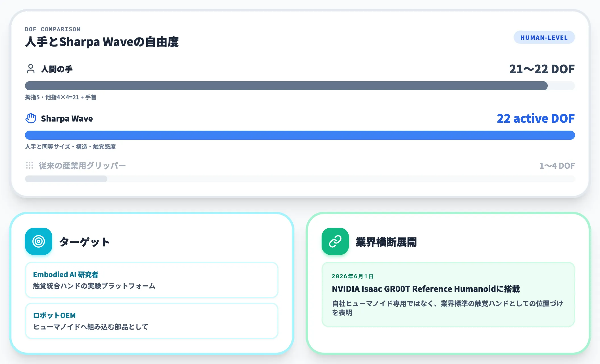Click the text ヒューマノイドへ組み込む部品として
600x364 pixels.
[91, 327]
